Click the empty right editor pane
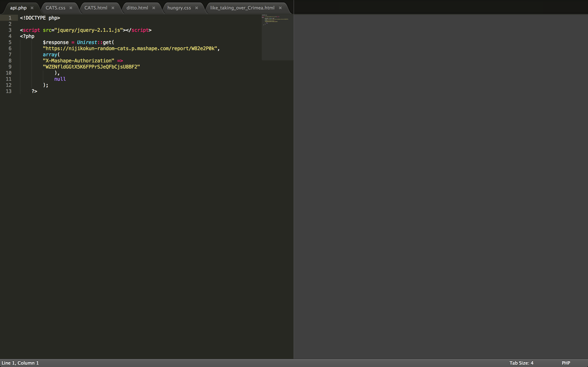 [441, 185]
